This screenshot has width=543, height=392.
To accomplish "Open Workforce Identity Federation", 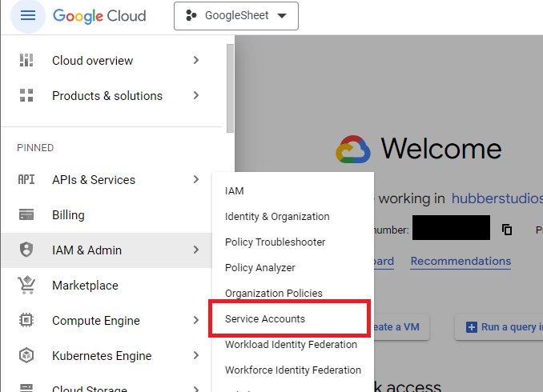I will pyautogui.click(x=293, y=370).
